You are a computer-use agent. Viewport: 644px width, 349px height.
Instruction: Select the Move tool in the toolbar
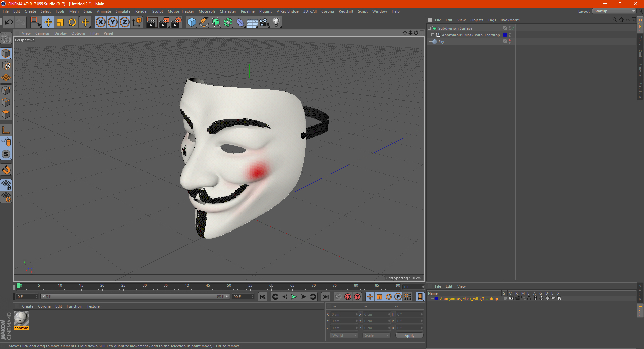point(48,22)
